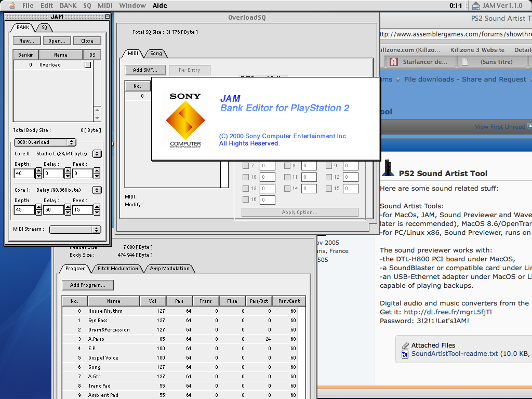Image resolution: width=532 pixels, height=399 pixels.
Task: Open the File menu
Action: pyautogui.click(x=28, y=5)
